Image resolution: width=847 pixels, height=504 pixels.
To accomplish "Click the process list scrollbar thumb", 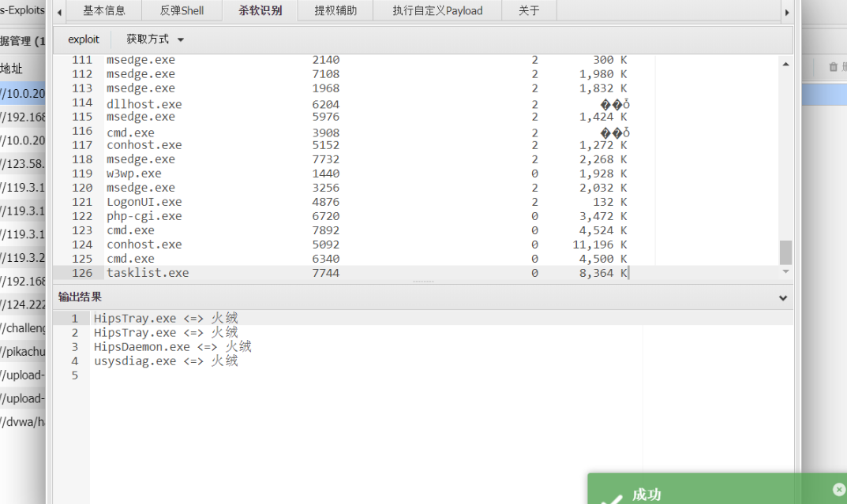I will 785,252.
